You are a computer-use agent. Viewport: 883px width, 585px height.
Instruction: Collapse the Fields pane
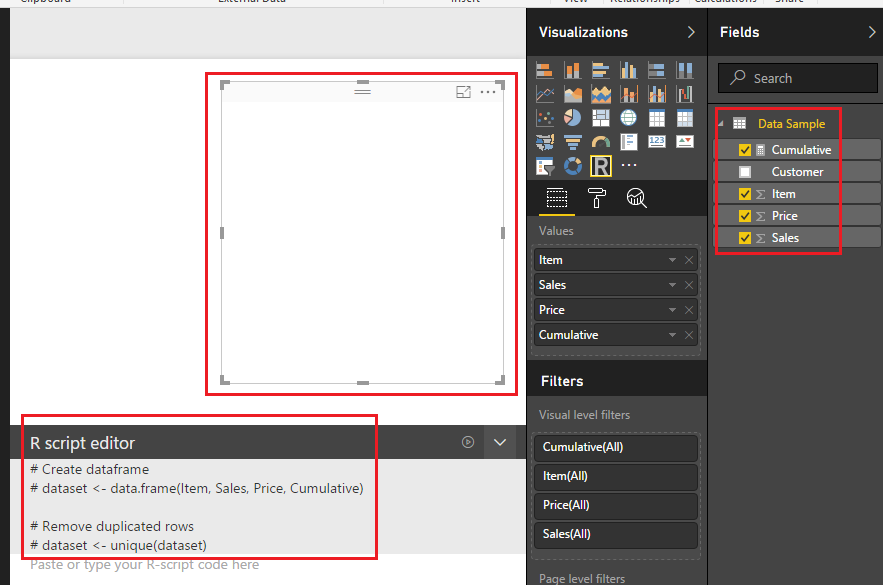[872, 32]
